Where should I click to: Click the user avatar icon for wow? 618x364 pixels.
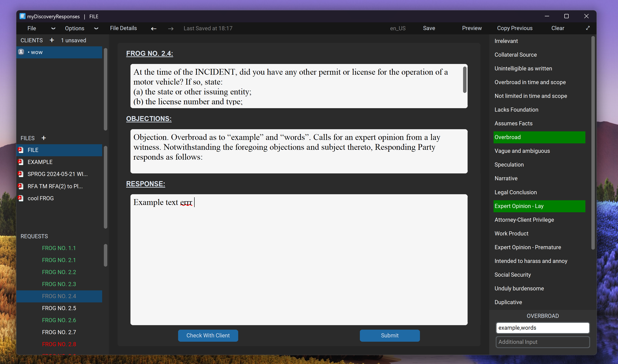click(21, 52)
